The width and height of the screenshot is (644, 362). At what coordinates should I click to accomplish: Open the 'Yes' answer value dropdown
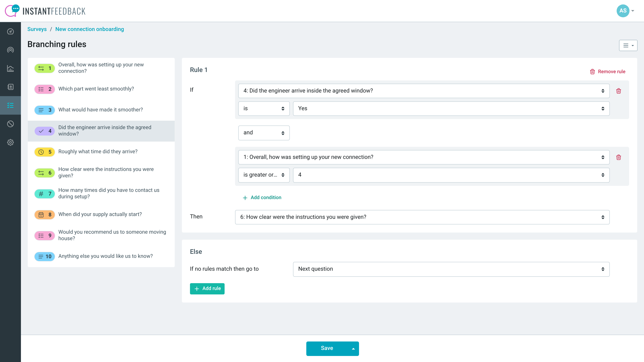point(451,109)
